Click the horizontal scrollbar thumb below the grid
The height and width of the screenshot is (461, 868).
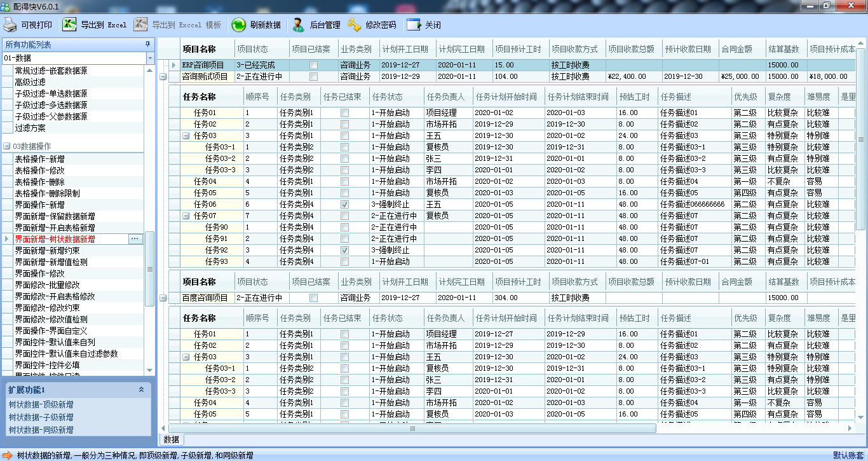click(x=412, y=429)
